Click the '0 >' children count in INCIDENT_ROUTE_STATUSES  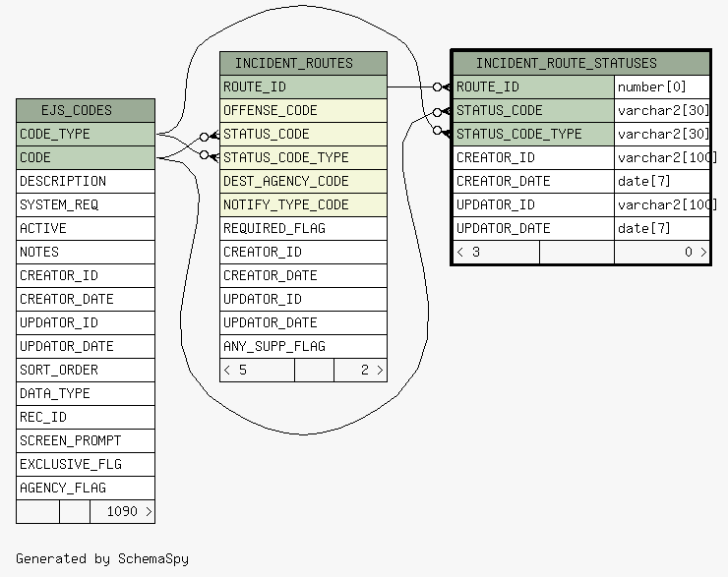click(x=662, y=252)
